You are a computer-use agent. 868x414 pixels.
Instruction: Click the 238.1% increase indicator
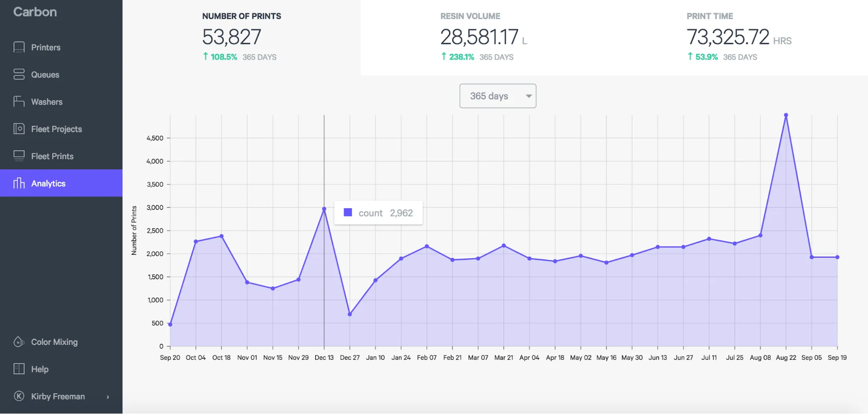click(x=457, y=57)
